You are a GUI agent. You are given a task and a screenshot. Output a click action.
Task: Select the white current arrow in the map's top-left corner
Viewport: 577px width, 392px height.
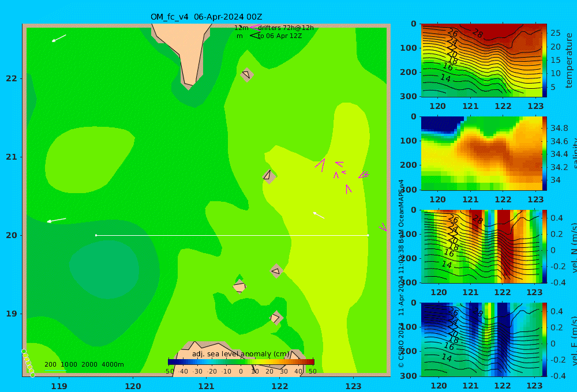(x=59, y=38)
